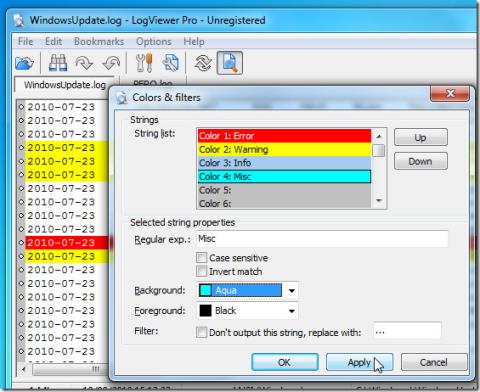Click the find previous arrow icon

(x=111, y=63)
